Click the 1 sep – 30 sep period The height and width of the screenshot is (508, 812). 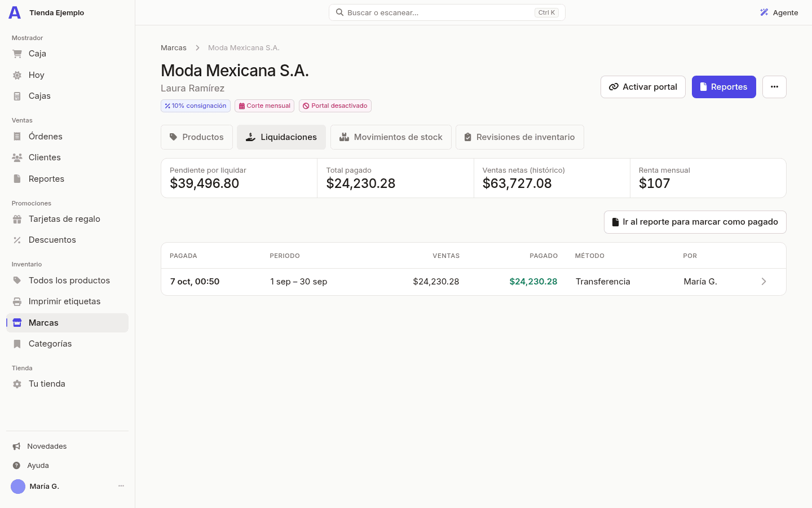(x=299, y=282)
